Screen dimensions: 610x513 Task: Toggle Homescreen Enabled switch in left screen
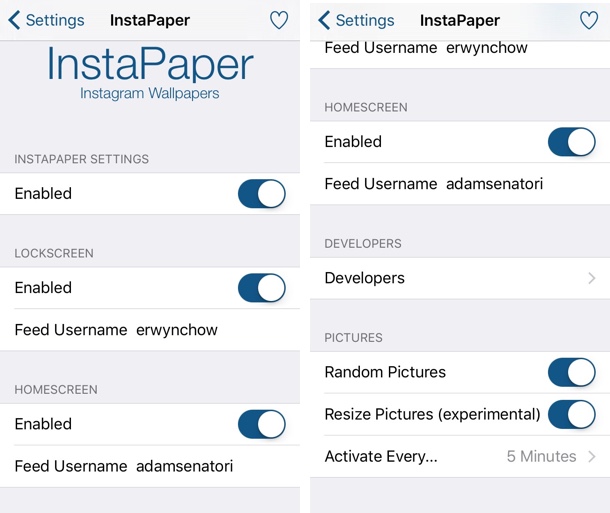point(261,424)
